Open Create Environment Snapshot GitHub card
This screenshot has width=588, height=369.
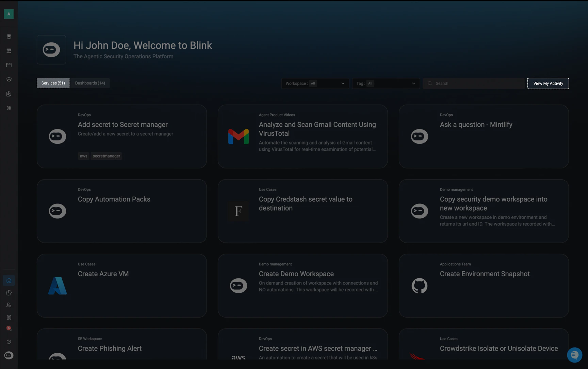(484, 286)
